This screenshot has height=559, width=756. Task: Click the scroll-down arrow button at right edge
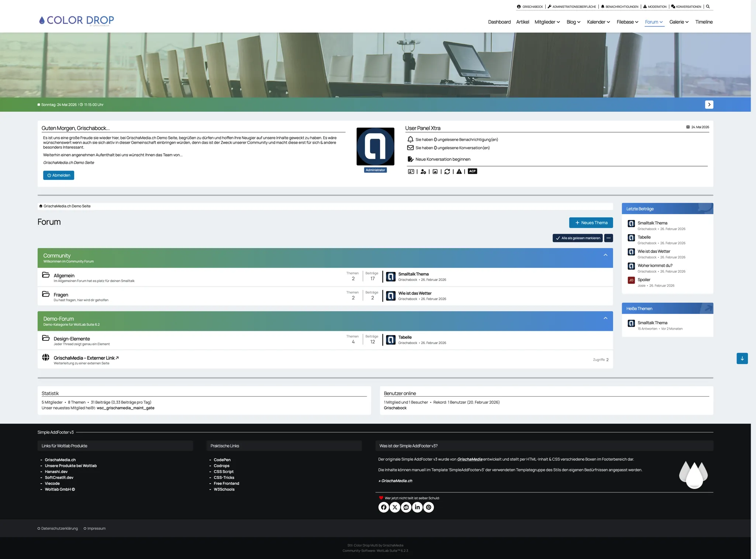coord(742,359)
